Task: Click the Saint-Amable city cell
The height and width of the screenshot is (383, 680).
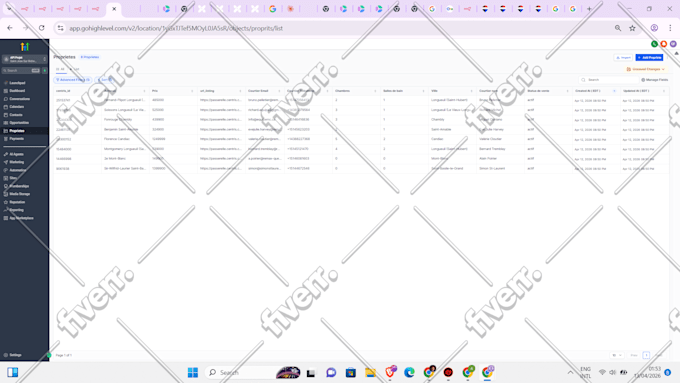Action: coord(441,129)
